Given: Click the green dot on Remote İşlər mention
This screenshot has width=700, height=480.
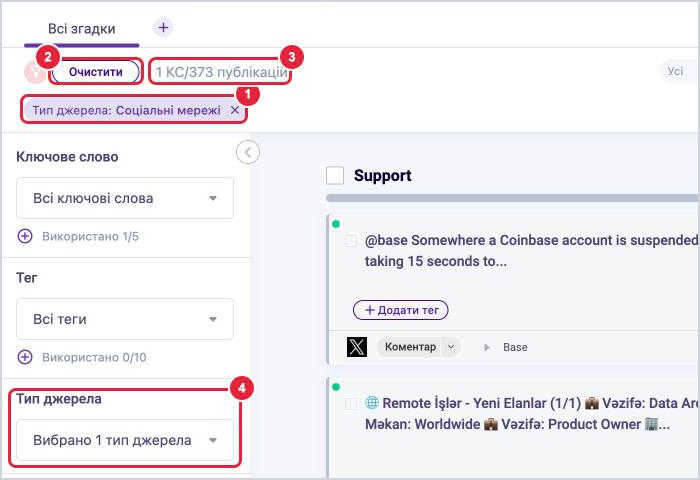Looking at the screenshot, I should 336,387.
